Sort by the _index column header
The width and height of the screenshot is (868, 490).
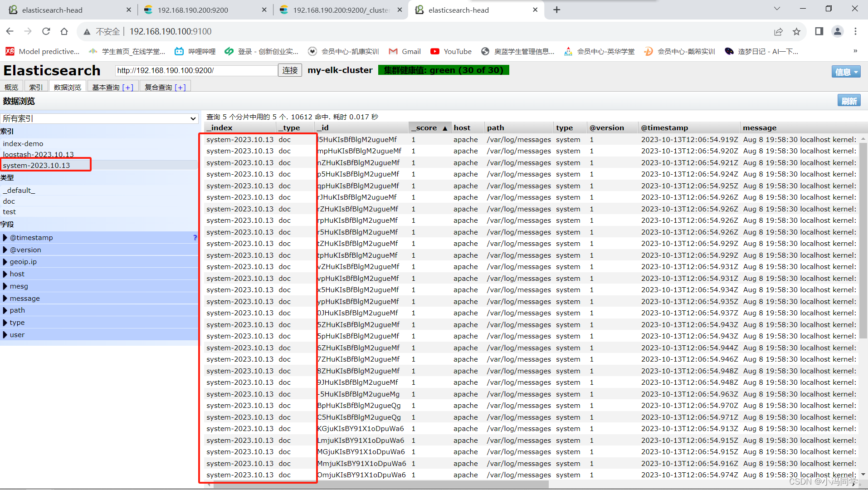click(239, 127)
